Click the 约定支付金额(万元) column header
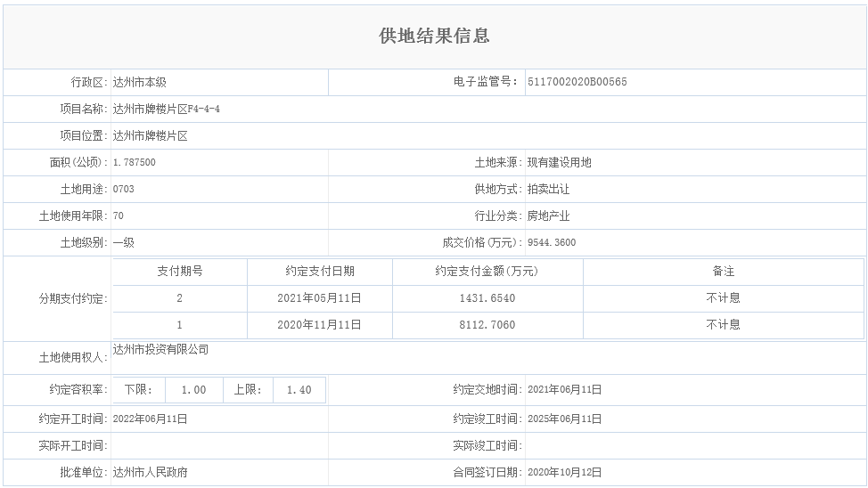868x488 pixels. point(487,271)
